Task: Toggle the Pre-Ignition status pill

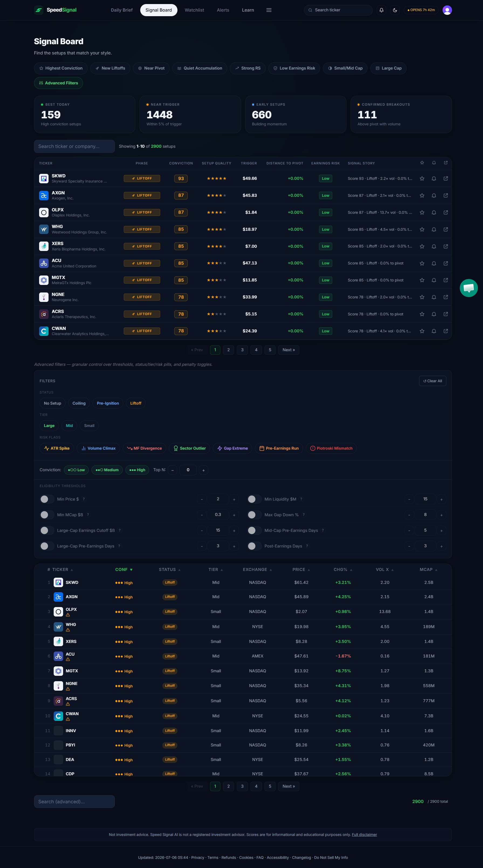Action: pos(108,403)
